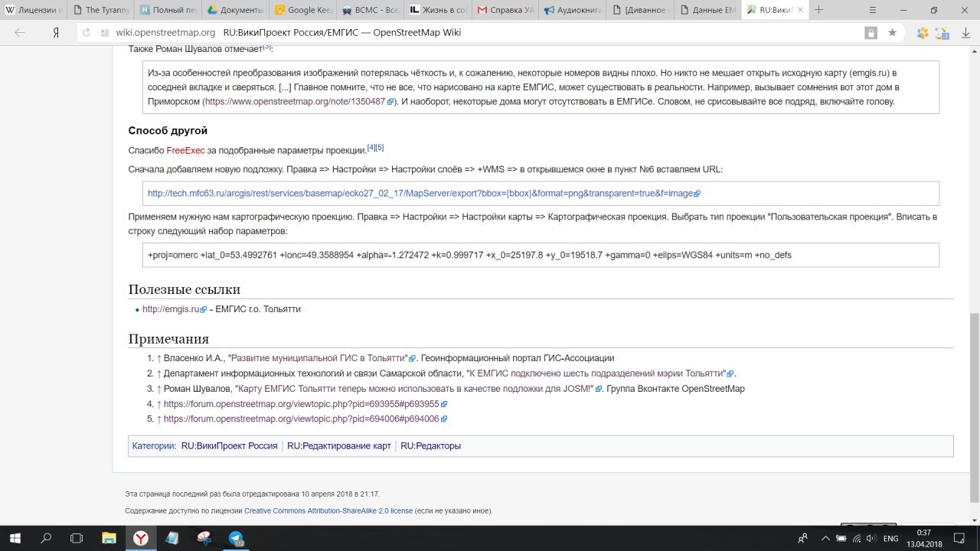This screenshot has width=980, height=551.
Task: Open Yandex home via the Я button
Action: coord(56,33)
